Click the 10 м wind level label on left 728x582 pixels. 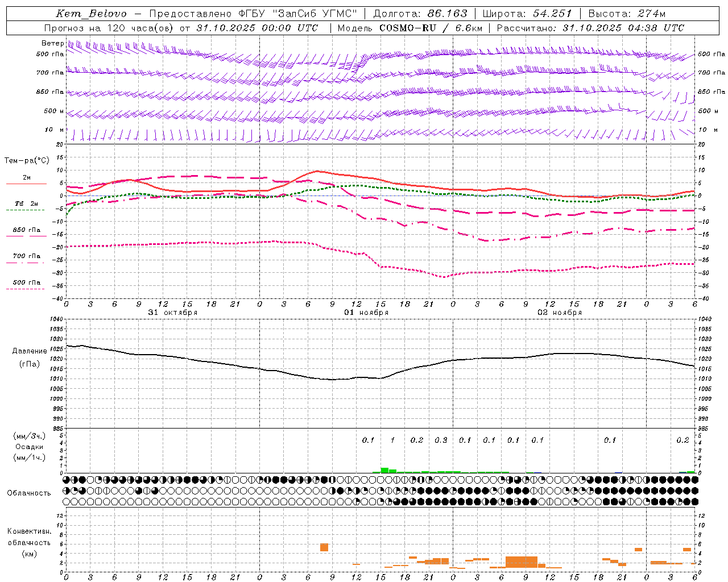coord(55,130)
